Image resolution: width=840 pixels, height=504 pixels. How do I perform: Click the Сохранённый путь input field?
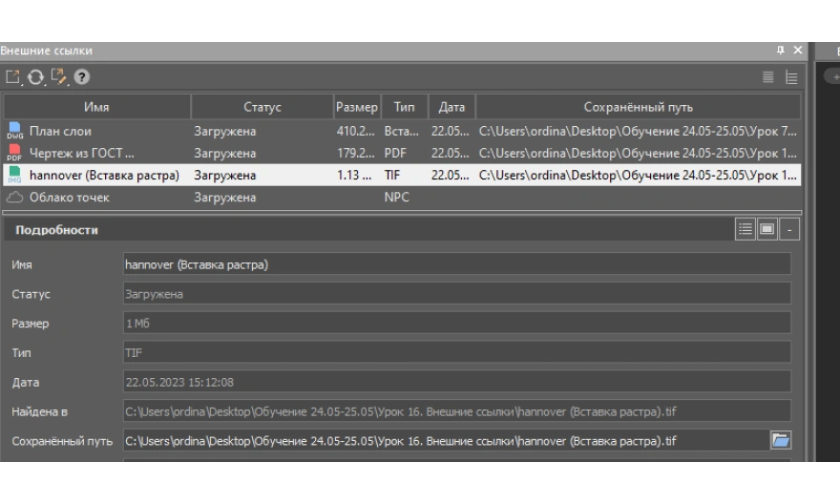(444, 441)
